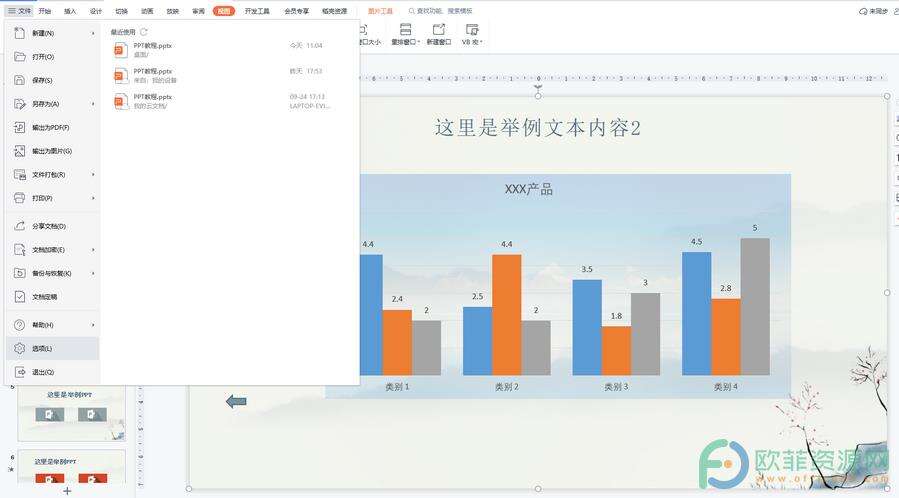Select the thumbnail of slide 5
Screen dimensions: 899x498
point(71,413)
